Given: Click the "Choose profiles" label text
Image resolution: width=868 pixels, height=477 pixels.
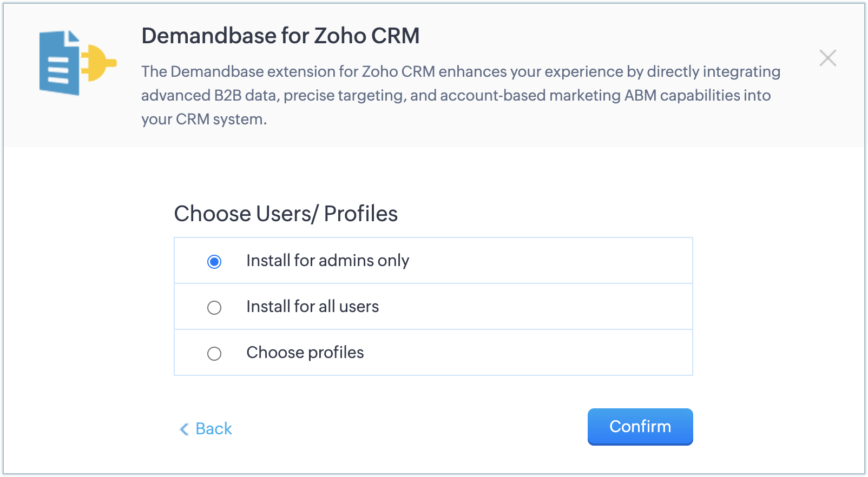Looking at the screenshot, I should pyautogui.click(x=305, y=353).
